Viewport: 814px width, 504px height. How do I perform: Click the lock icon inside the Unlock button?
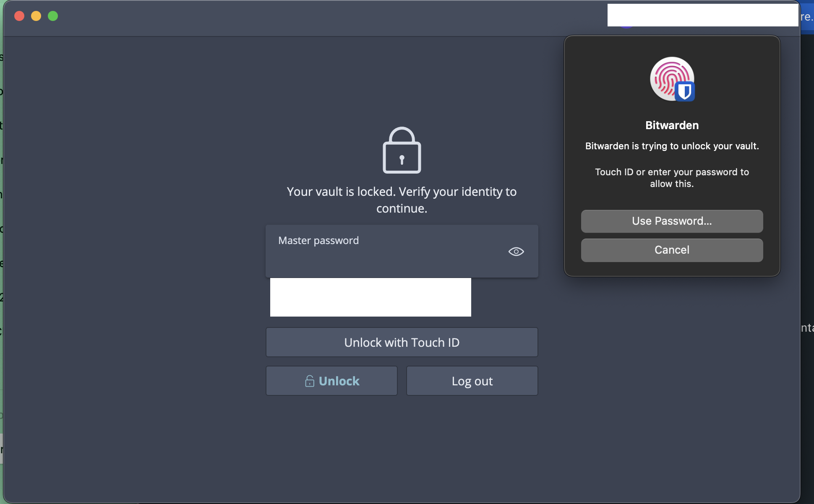309,381
